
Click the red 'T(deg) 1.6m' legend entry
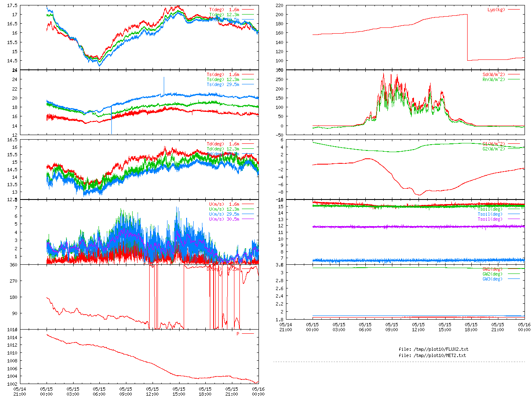(224, 10)
